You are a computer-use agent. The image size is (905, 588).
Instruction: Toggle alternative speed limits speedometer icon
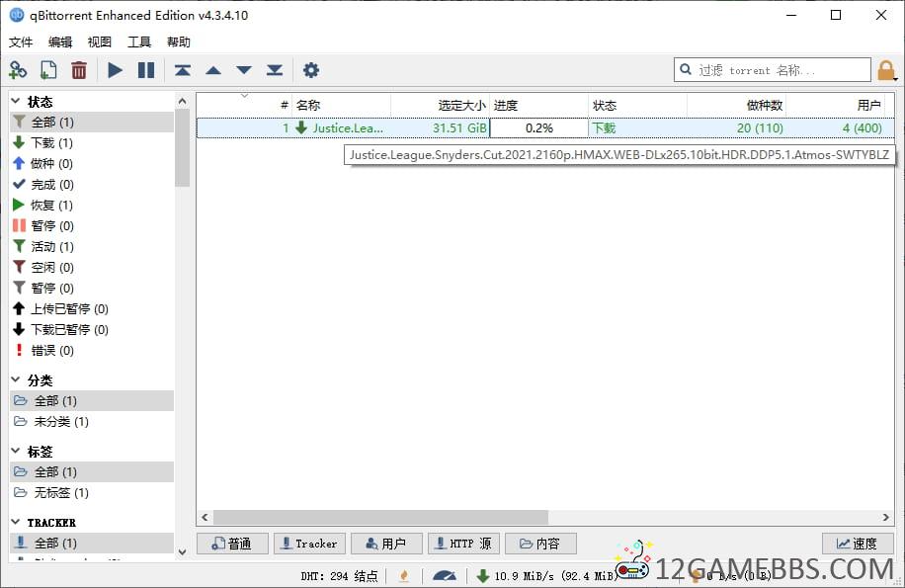[x=445, y=576]
